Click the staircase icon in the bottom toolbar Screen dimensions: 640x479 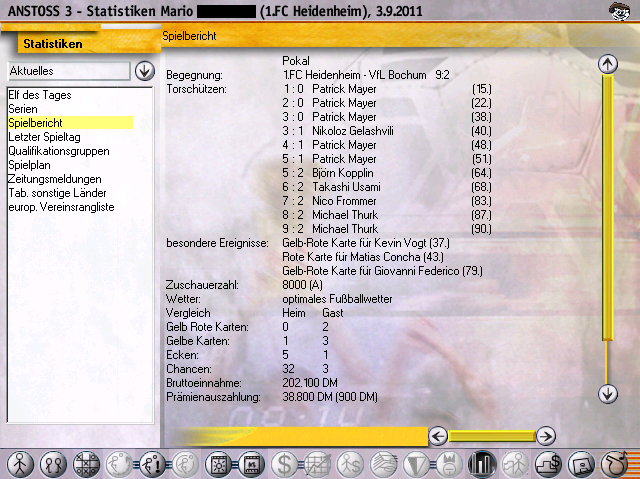pos(548,463)
